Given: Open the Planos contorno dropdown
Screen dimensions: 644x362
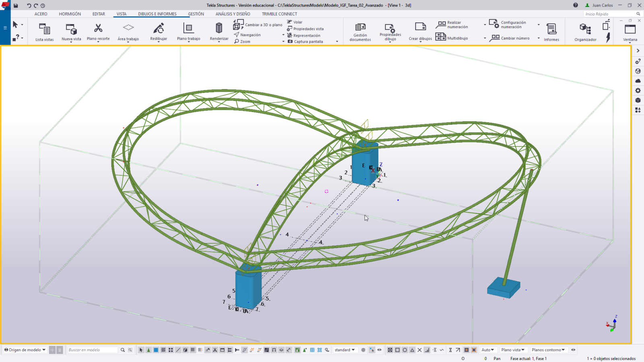Looking at the screenshot, I should pyautogui.click(x=548, y=350).
